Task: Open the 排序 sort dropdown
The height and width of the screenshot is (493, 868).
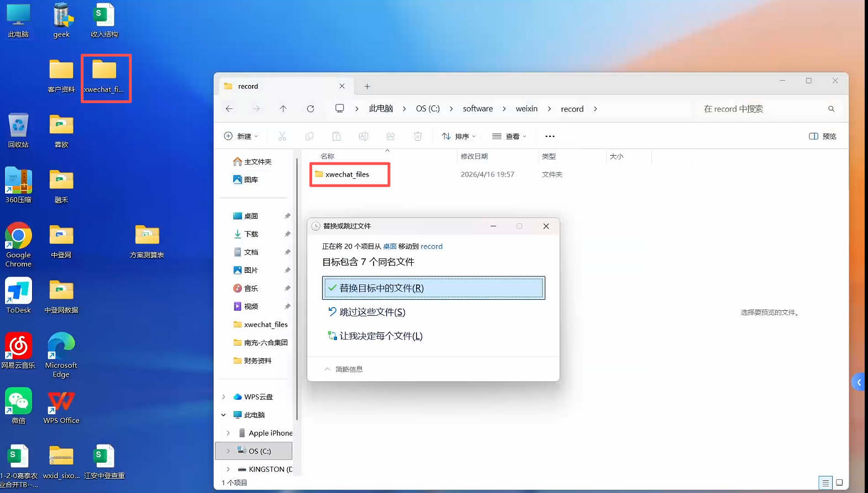Action: coord(459,136)
